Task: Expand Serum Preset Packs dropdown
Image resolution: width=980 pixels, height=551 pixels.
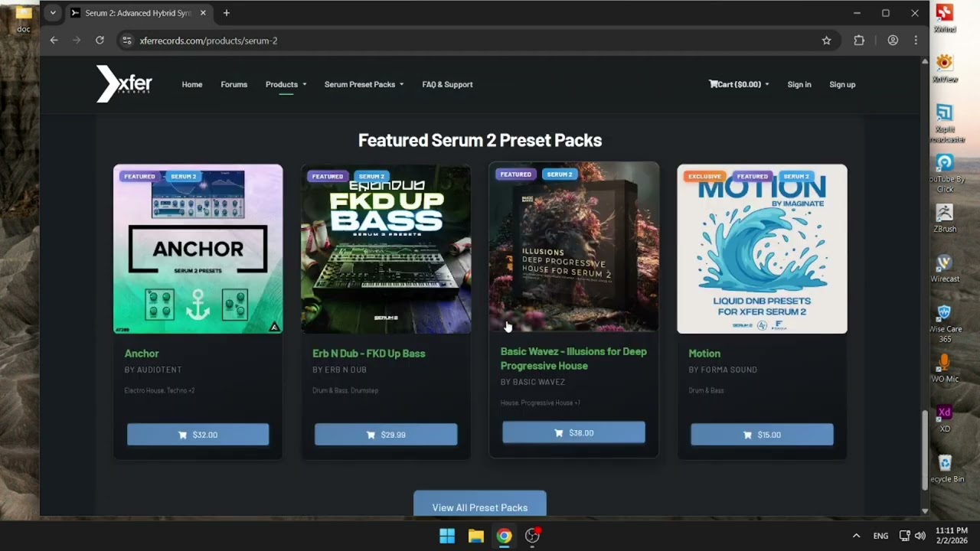Action: pos(364,84)
